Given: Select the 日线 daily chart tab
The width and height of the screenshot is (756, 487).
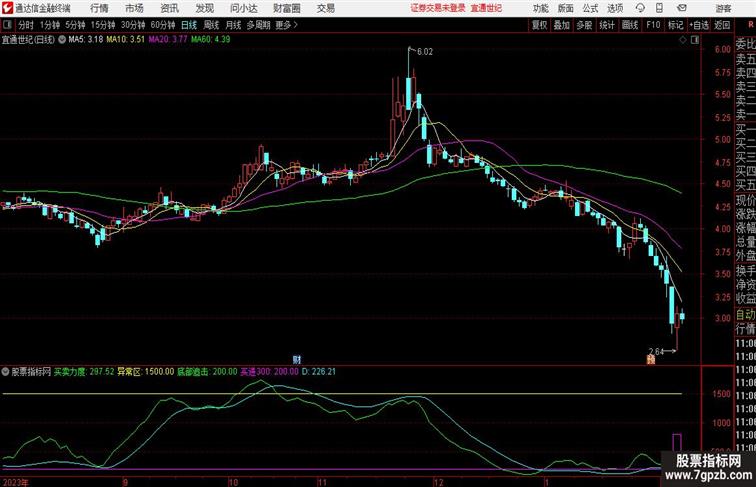Looking at the screenshot, I should click(189, 25).
